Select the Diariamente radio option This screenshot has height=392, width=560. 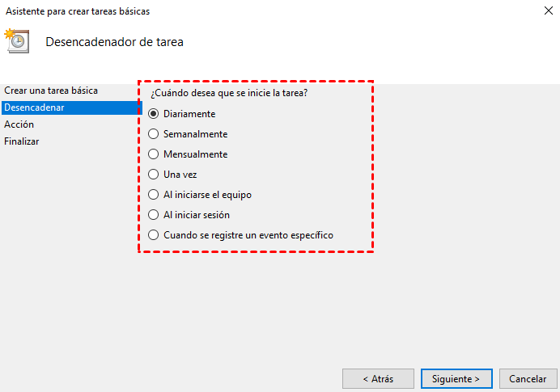(154, 114)
